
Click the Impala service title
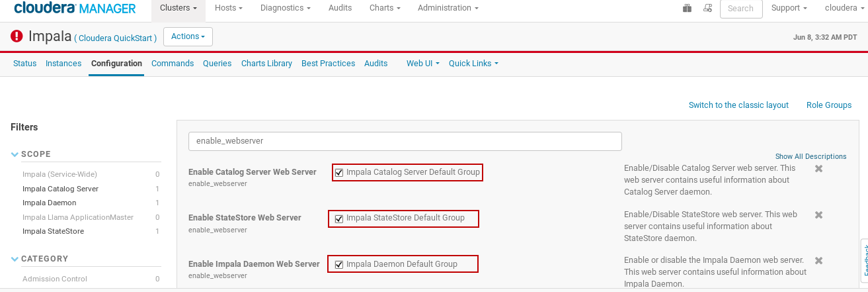click(50, 36)
